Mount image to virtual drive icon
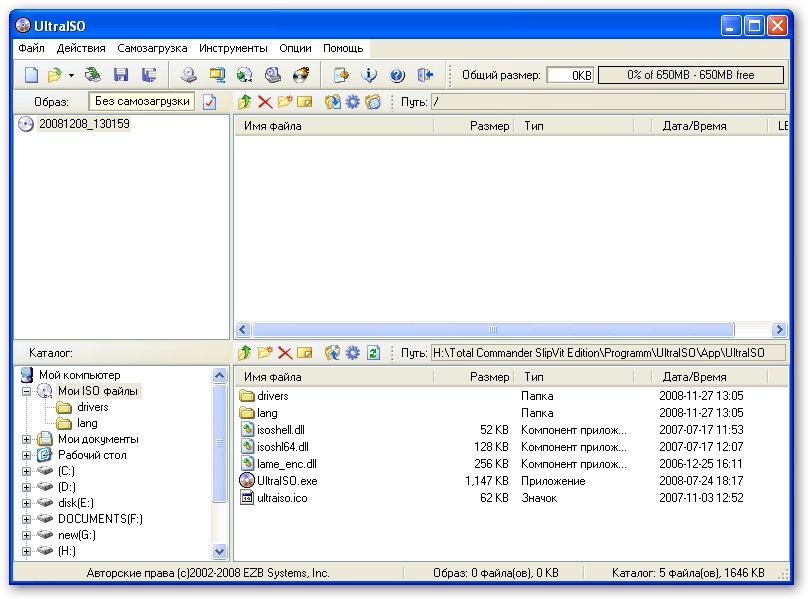The height and width of the screenshot is (599, 808). pyautogui.click(x=273, y=75)
